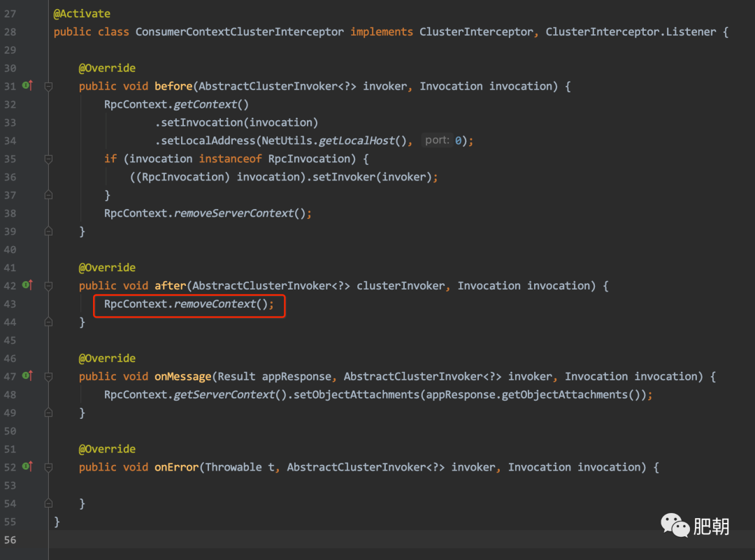Click the onError method name

pyautogui.click(x=176, y=467)
